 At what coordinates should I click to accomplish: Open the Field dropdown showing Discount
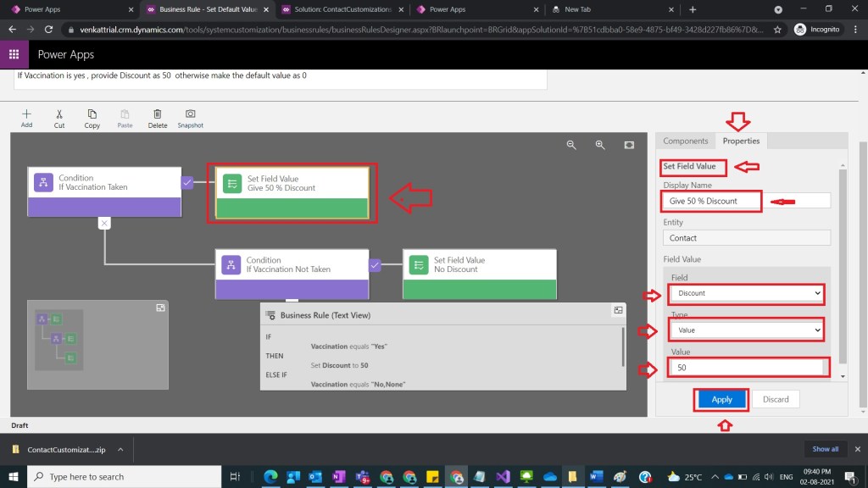click(x=745, y=293)
